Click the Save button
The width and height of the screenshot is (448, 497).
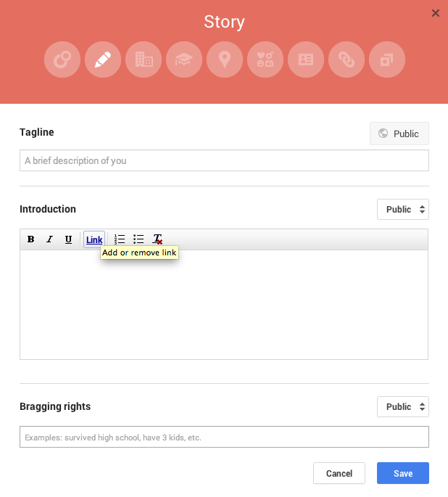point(403,473)
